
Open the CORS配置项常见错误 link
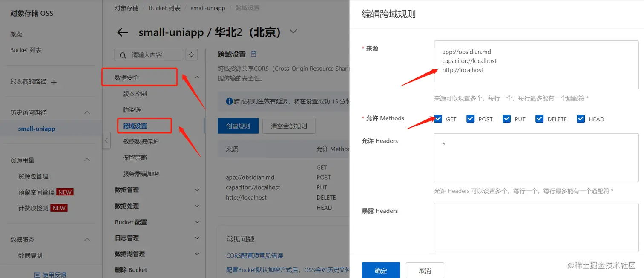coord(255,256)
